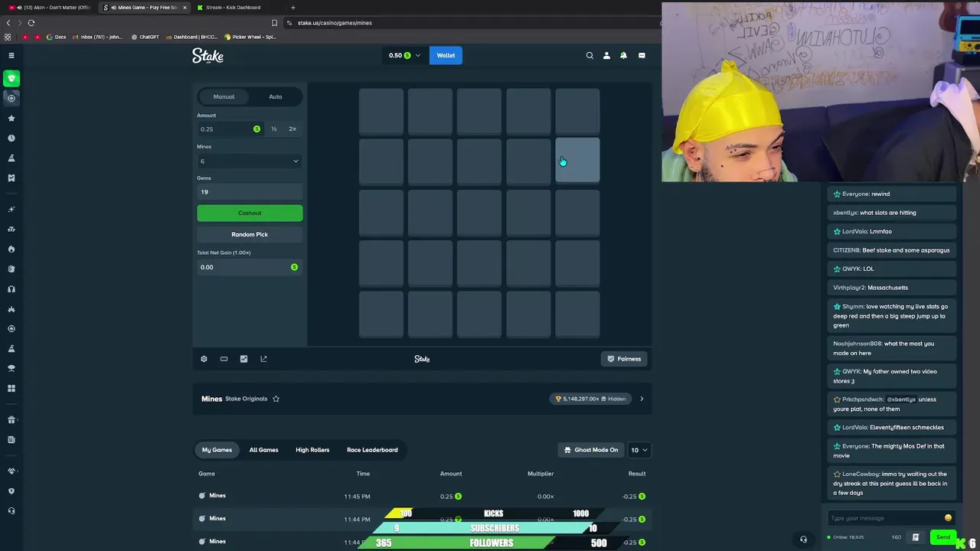This screenshot has width=980, height=551.
Task: Open a new browser tab
Action: tap(292, 8)
